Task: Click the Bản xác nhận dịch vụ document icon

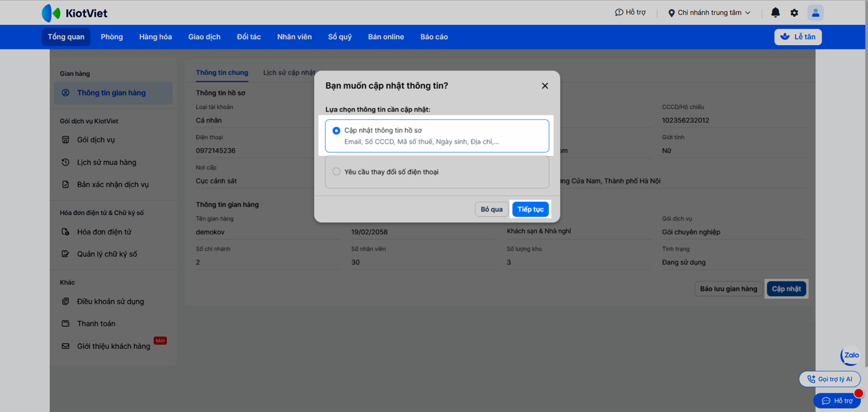Action: (x=66, y=184)
